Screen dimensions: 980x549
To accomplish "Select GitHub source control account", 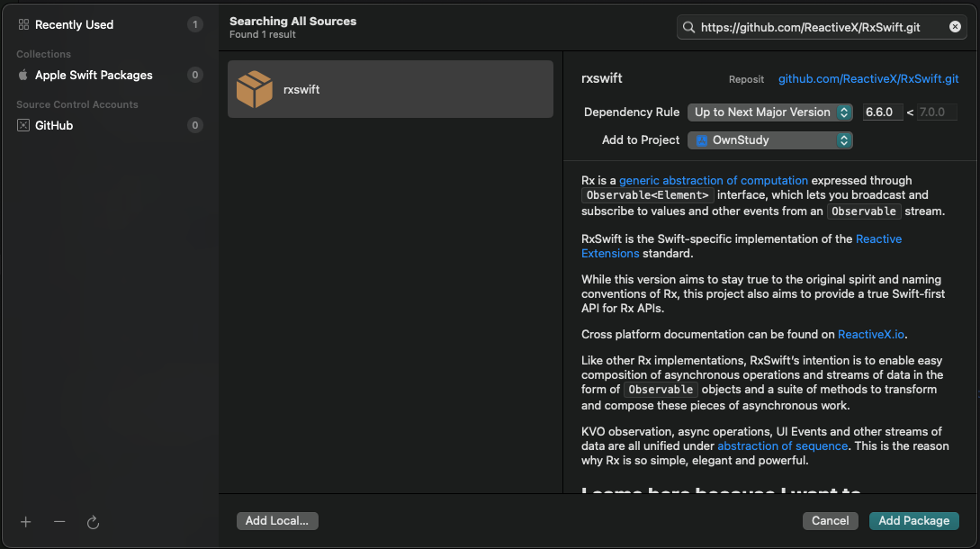I will pos(54,126).
